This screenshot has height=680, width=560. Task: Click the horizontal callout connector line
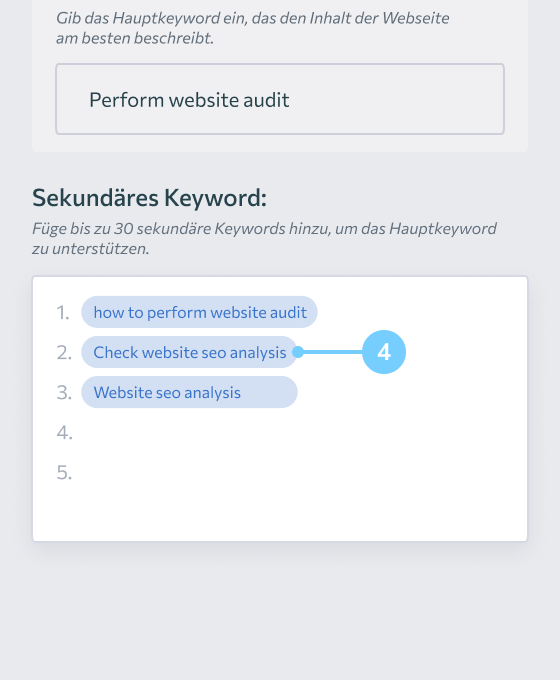pyautogui.click(x=333, y=352)
